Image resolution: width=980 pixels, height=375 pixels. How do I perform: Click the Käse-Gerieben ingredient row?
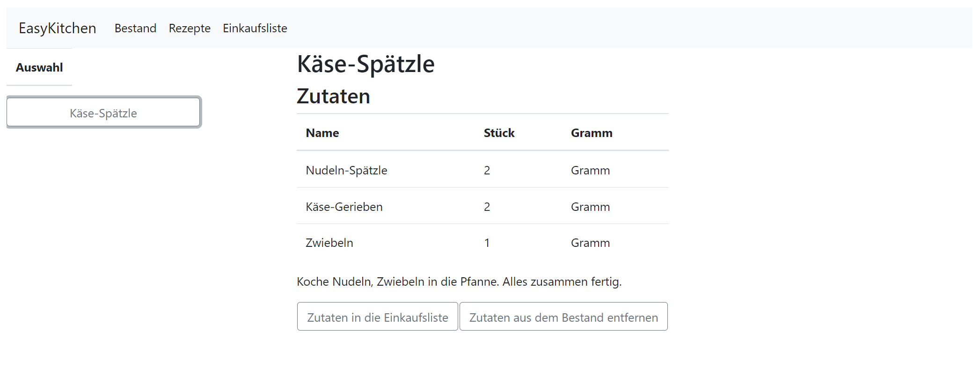click(483, 206)
